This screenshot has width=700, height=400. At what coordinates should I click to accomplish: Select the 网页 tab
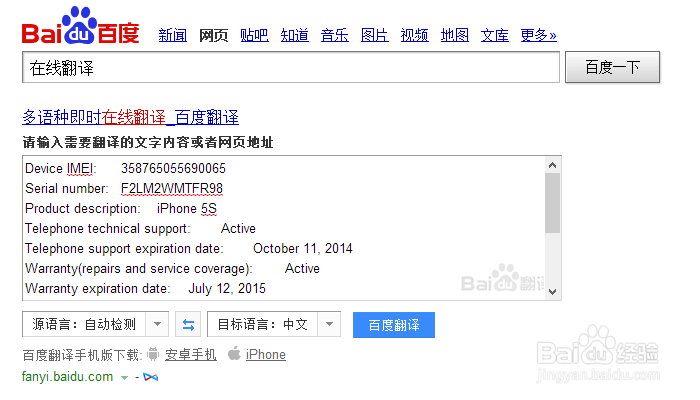[x=213, y=35]
